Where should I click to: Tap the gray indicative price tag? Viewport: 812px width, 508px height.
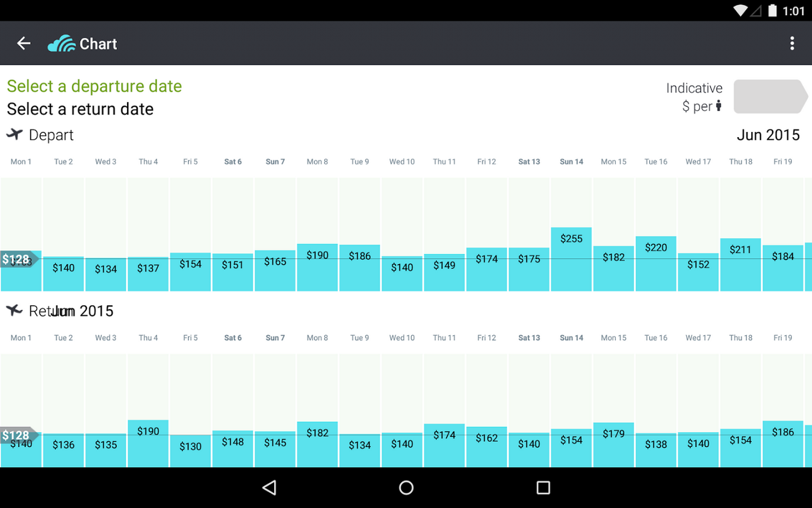coord(769,96)
